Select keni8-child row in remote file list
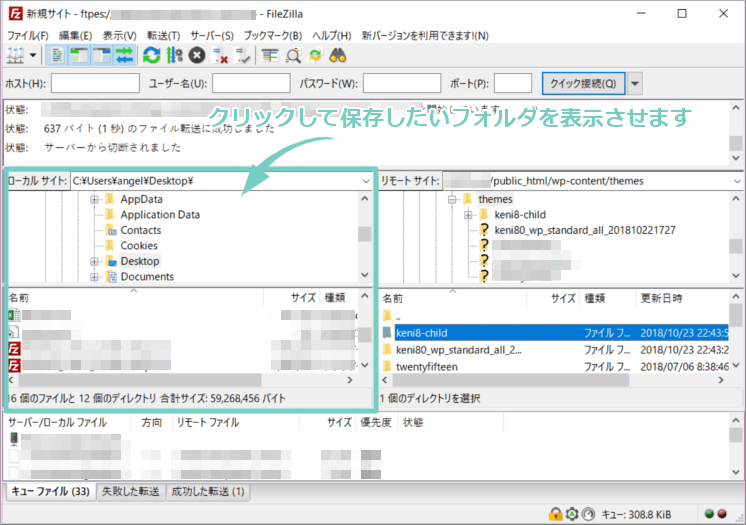 (x=555, y=333)
